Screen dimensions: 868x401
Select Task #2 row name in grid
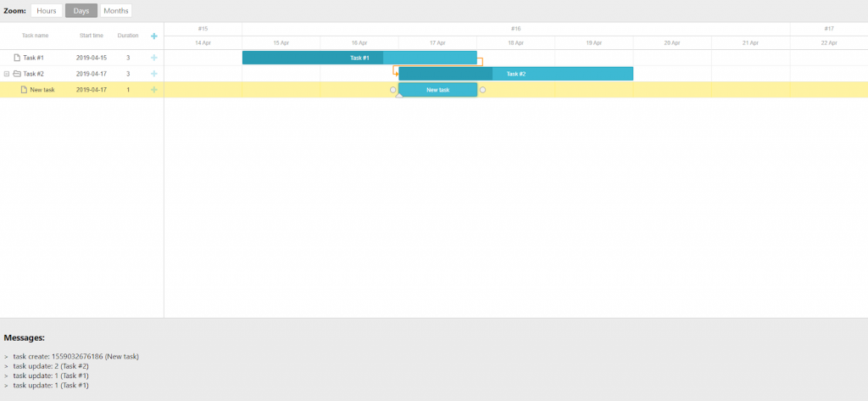click(33, 74)
